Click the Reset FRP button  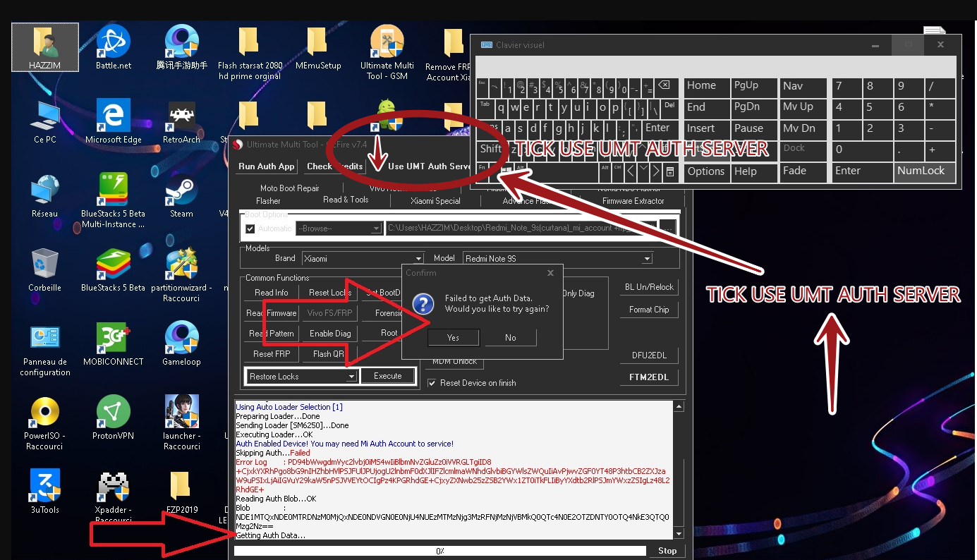(x=272, y=354)
